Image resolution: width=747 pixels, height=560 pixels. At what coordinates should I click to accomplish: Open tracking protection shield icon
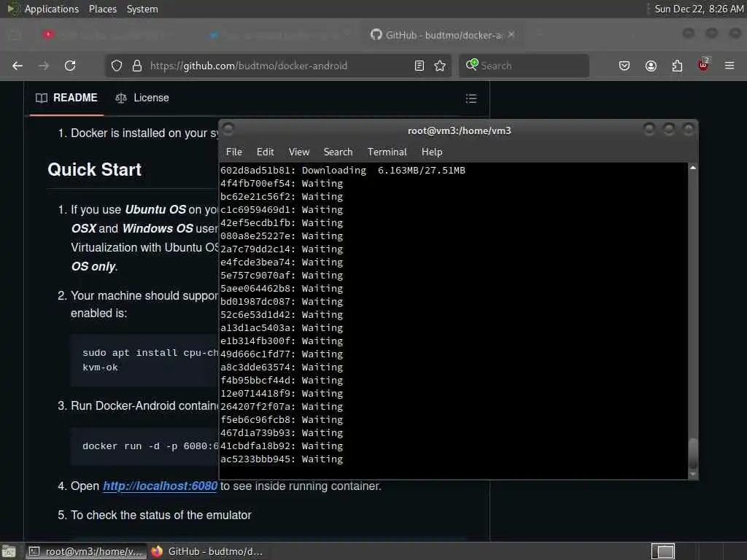[117, 66]
